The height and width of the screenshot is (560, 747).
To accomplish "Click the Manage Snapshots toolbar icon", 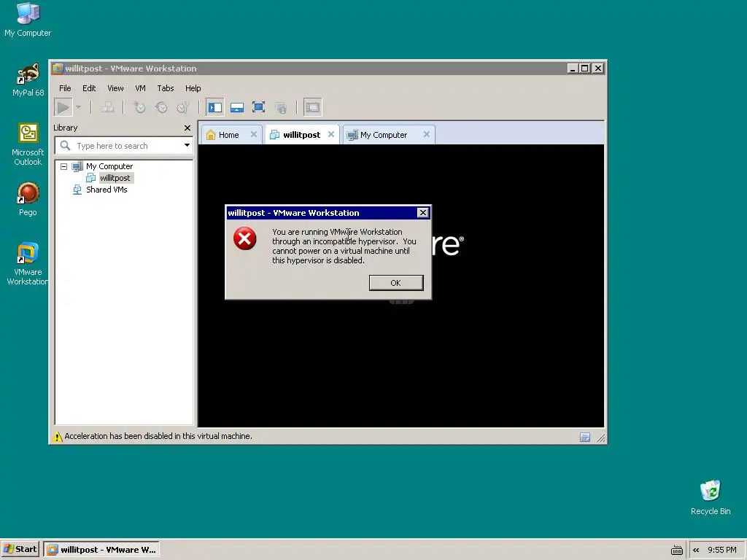I will click(183, 108).
